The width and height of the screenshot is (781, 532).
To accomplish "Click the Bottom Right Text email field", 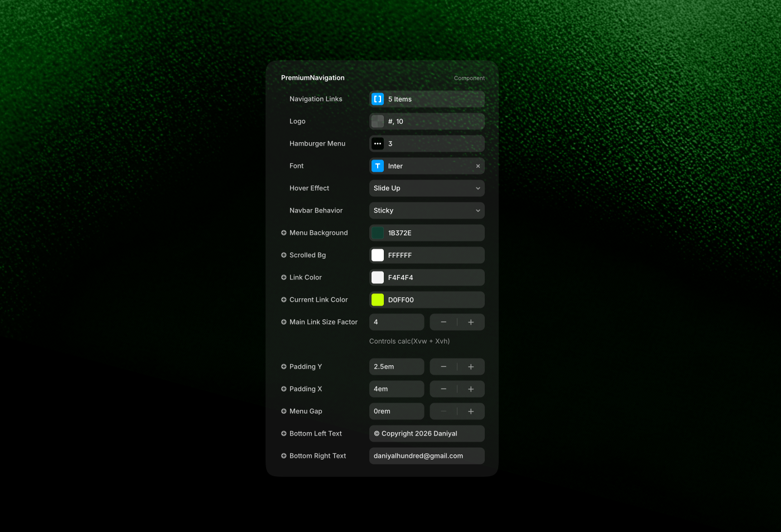I will coord(427,456).
